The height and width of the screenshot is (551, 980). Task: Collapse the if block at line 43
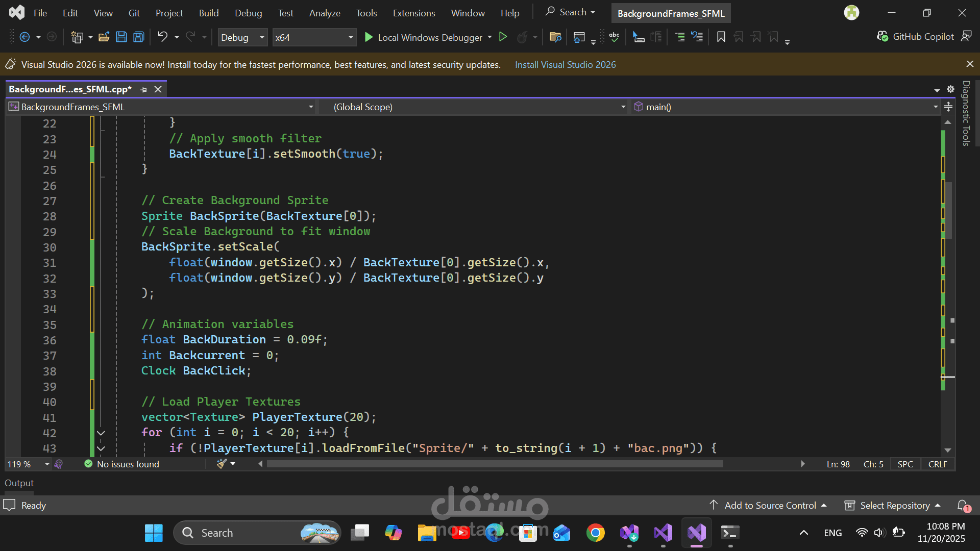pos(101,448)
